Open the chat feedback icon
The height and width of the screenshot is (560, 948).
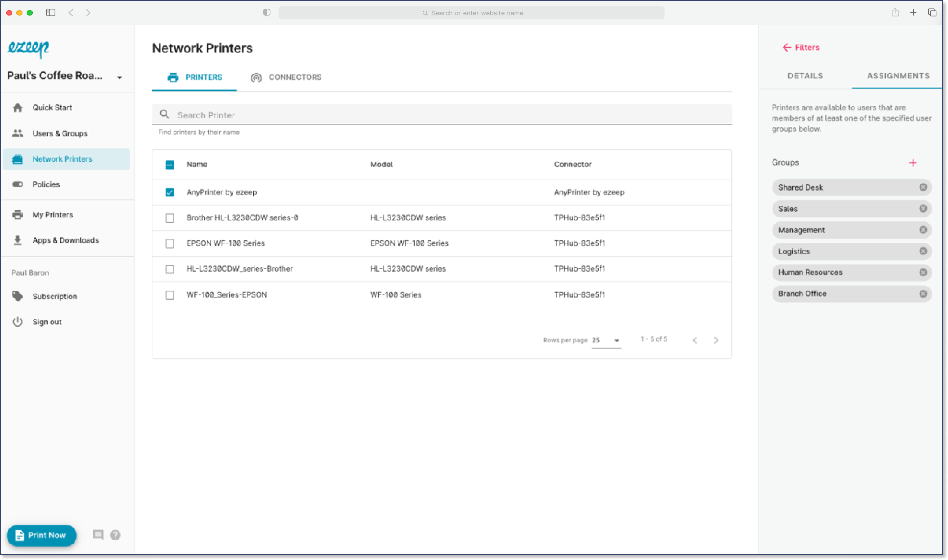tap(98, 534)
